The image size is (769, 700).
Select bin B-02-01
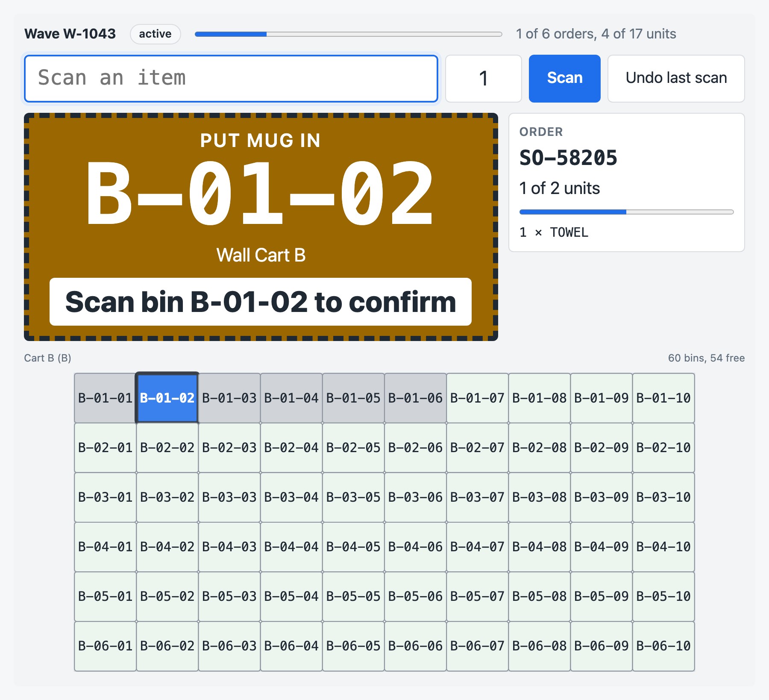[x=105, y=447]
